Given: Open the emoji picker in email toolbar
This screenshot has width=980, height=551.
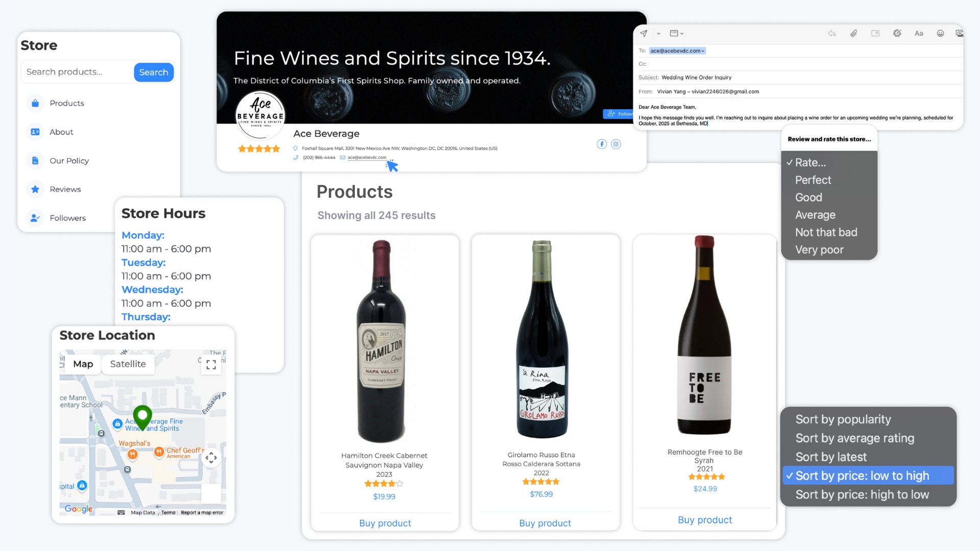Looking at the screenshot, I should coord(940,34).
